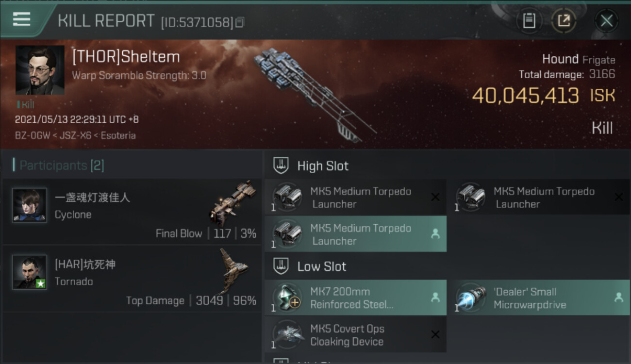631x364 pixels.
Task: Open the hamburger menu
Action: [x=21, y=19]
